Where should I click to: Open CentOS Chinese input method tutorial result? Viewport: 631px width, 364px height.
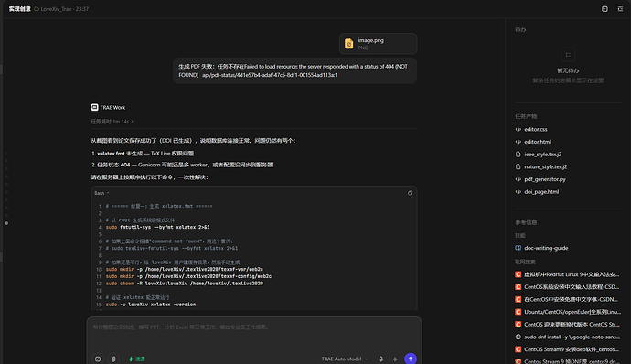[572, 286]
